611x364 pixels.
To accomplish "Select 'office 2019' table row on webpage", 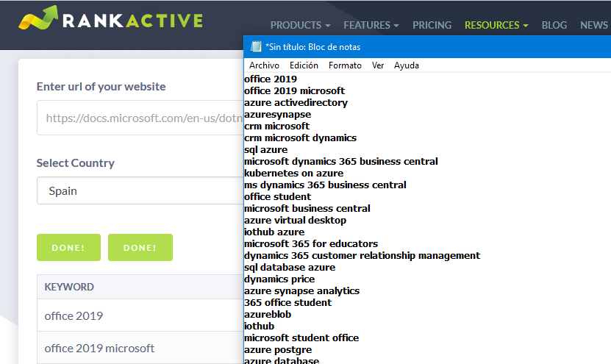I will (x=140, y=315).
